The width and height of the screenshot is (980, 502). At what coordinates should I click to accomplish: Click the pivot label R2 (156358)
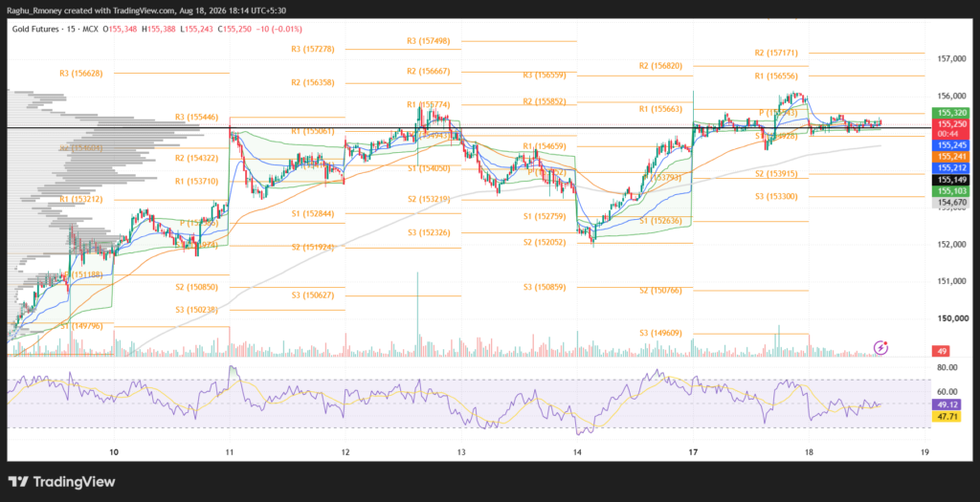pyautogui.click(x=313, y=82)
